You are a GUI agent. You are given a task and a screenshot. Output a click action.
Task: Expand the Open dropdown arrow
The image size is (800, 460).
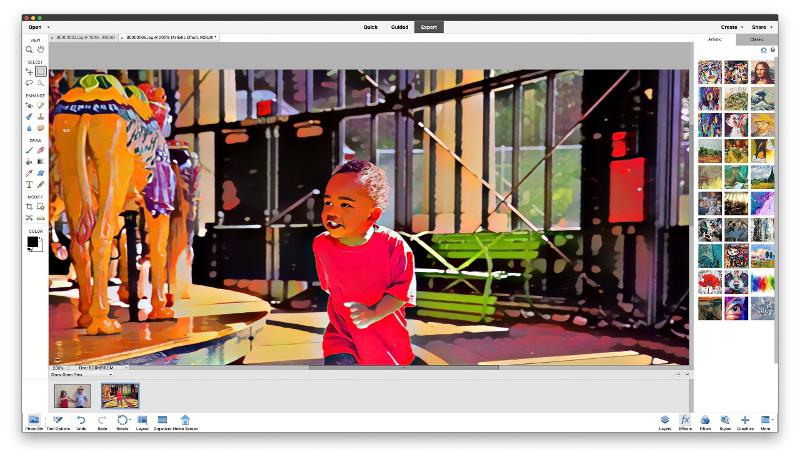[x=48, y=27]
